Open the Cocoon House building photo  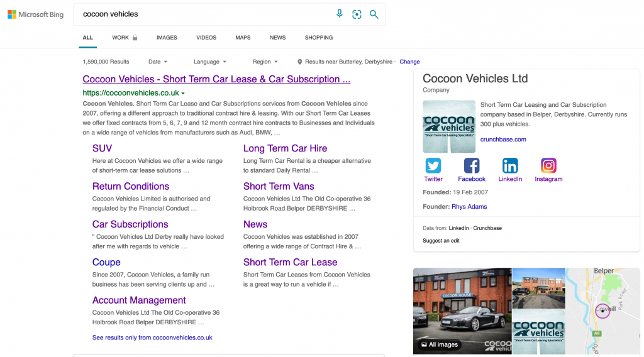tap(462, 311)
